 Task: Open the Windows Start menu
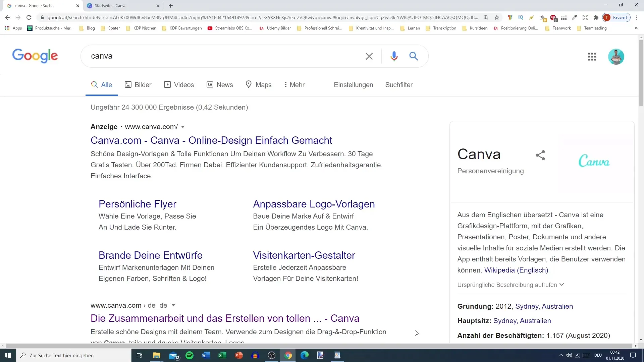point(8,355)
